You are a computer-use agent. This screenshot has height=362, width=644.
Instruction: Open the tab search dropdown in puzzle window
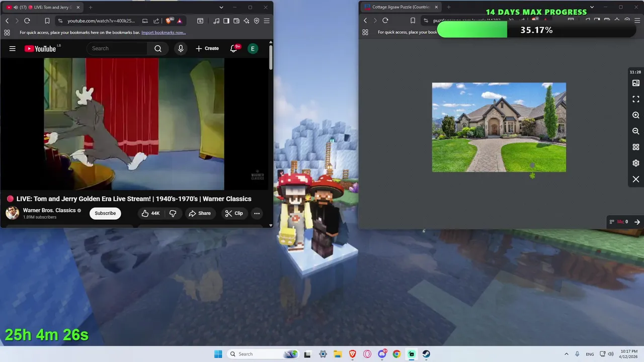pos(592,7)
